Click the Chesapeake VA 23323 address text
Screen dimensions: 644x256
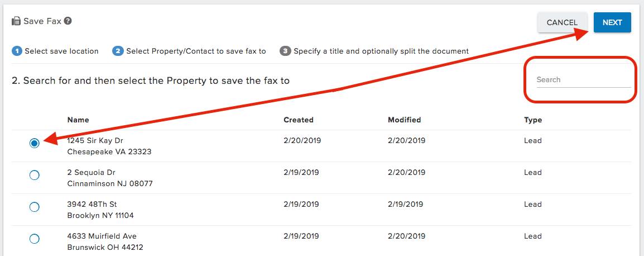coord(109,151)
